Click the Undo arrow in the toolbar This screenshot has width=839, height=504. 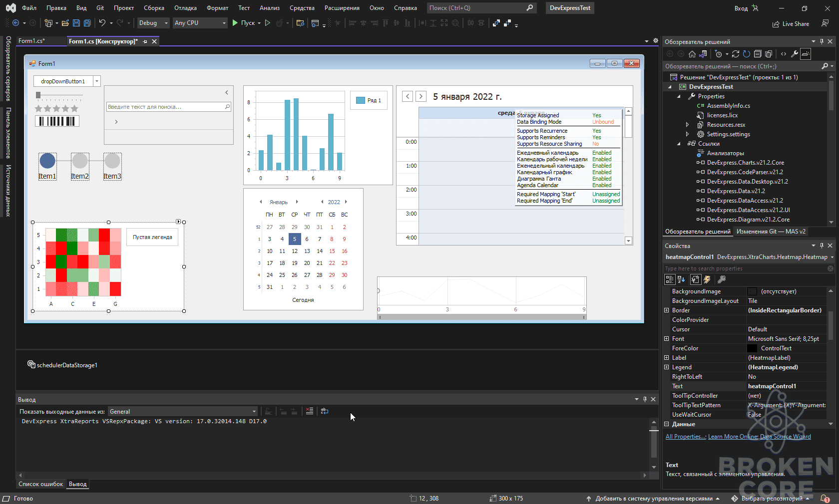[x=102, y=23]
